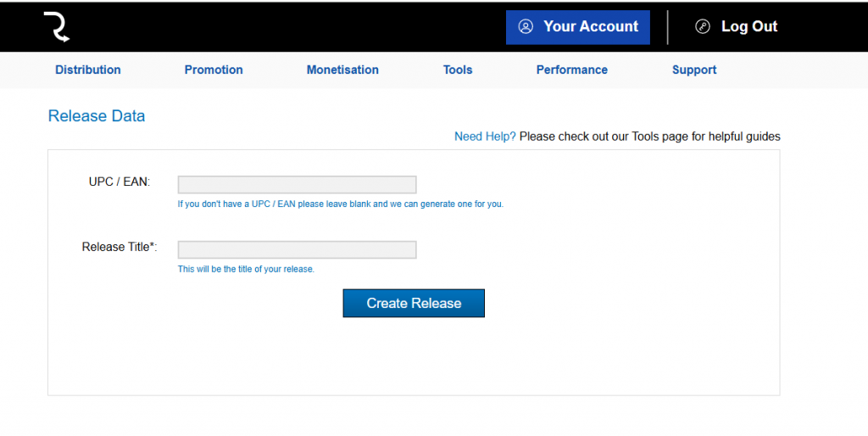
Task: Click into the Release Title text box
Action: tap(297, 249)
